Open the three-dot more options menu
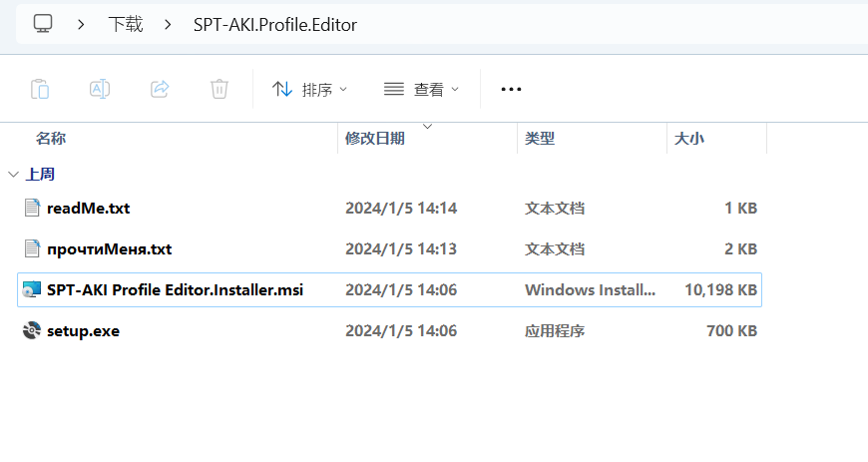 click(511, 89)
